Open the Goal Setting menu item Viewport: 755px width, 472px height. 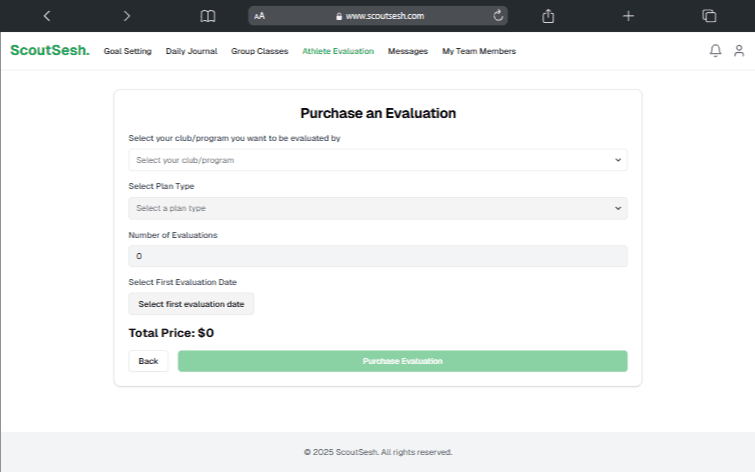[x=127, y=51]
